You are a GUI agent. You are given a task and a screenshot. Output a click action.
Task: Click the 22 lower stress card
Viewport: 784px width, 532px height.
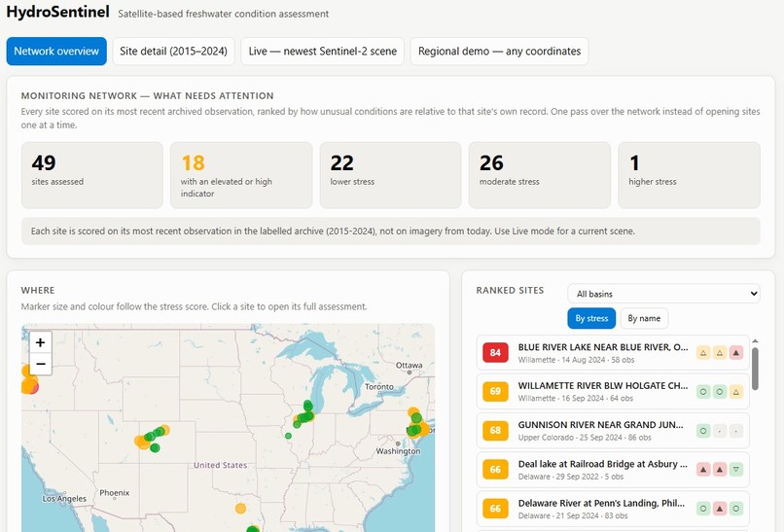click(390, 175)
